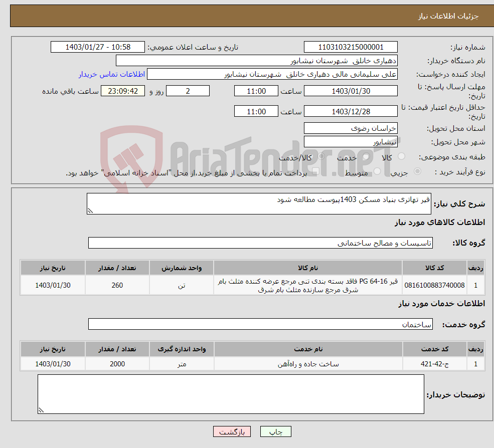Select the کالا radio button

click(x=401, y=156)
